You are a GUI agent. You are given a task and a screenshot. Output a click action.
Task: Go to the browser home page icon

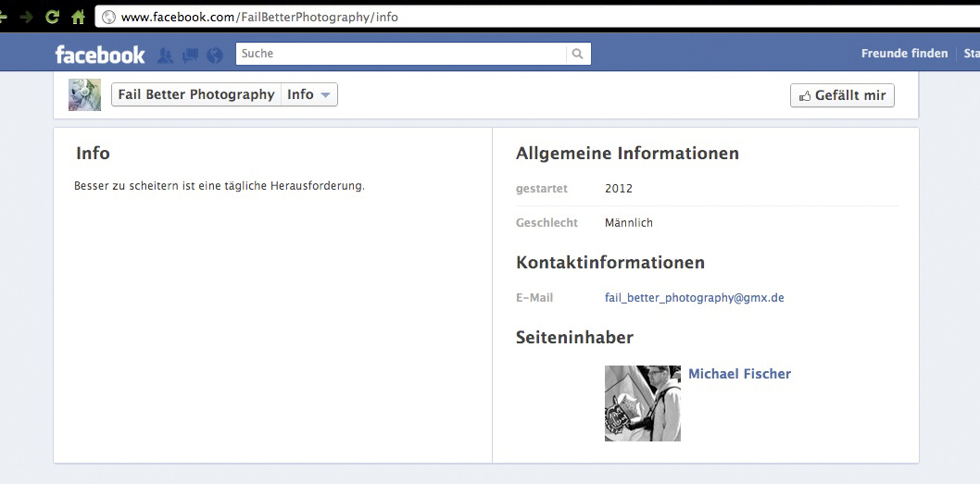[x=78, y=17]
